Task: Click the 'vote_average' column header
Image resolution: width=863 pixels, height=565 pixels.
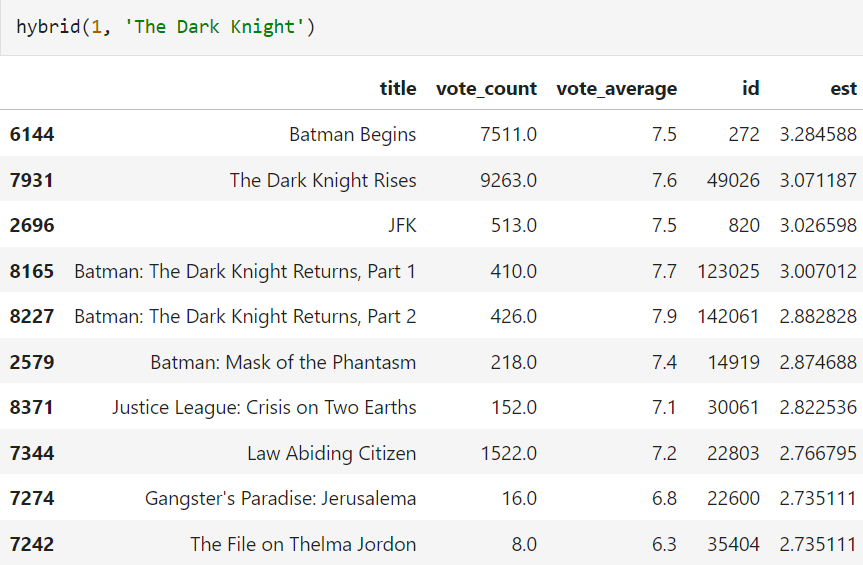Action: [x=616, y=88]
